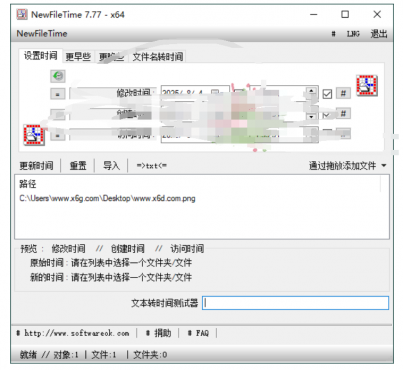Screen dimensions: 403x370
Task: Click the NewFileTime app icon in title bar
Action: [22, 14]
